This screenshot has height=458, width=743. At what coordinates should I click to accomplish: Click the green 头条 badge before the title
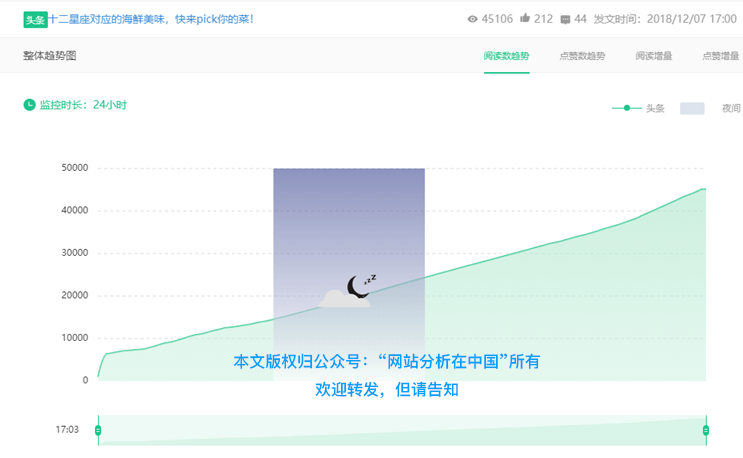coord(35,19)
